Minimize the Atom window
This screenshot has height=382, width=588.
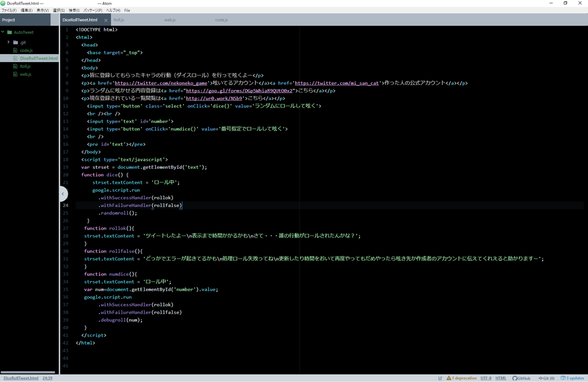point(551,3)
